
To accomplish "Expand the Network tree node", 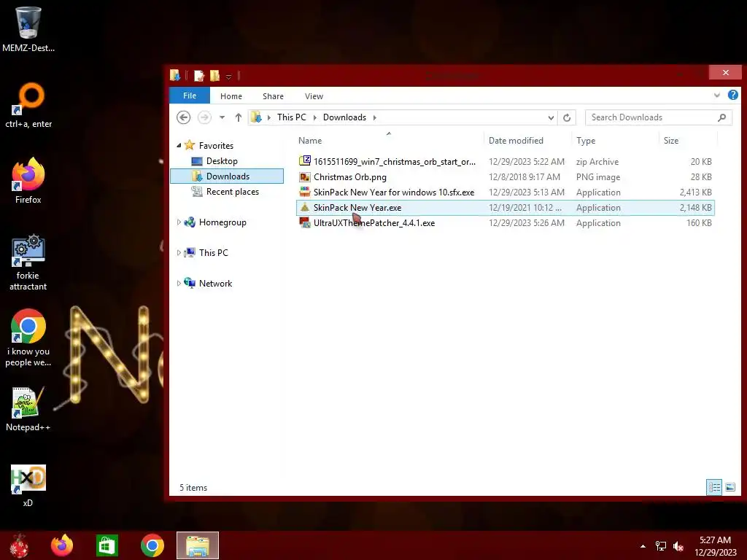I will (179, 283).
